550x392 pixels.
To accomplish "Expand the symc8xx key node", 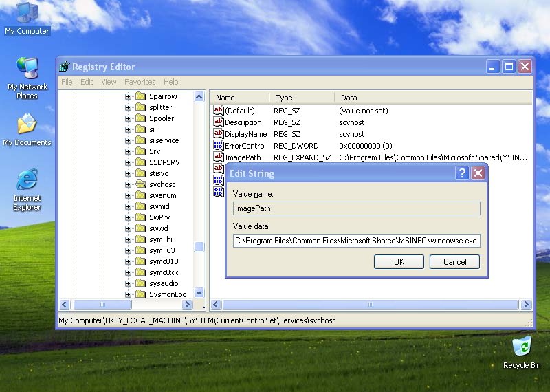I will click(x=128, y=272).
